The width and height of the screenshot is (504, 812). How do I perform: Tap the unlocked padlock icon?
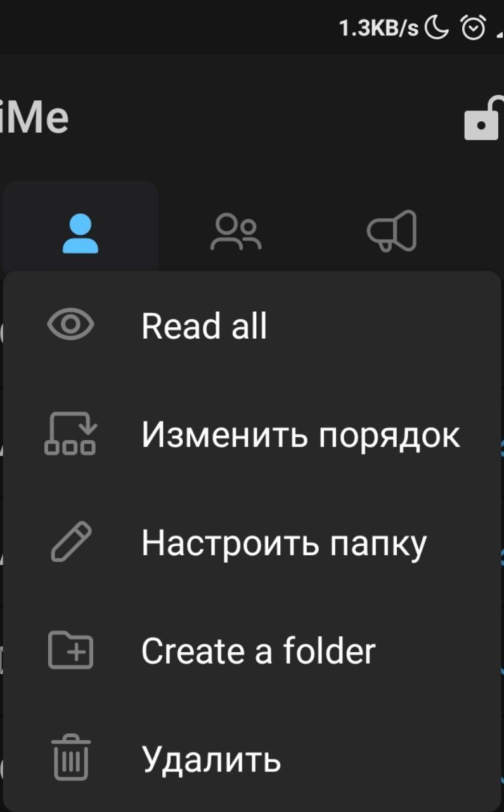pos(484,118)
